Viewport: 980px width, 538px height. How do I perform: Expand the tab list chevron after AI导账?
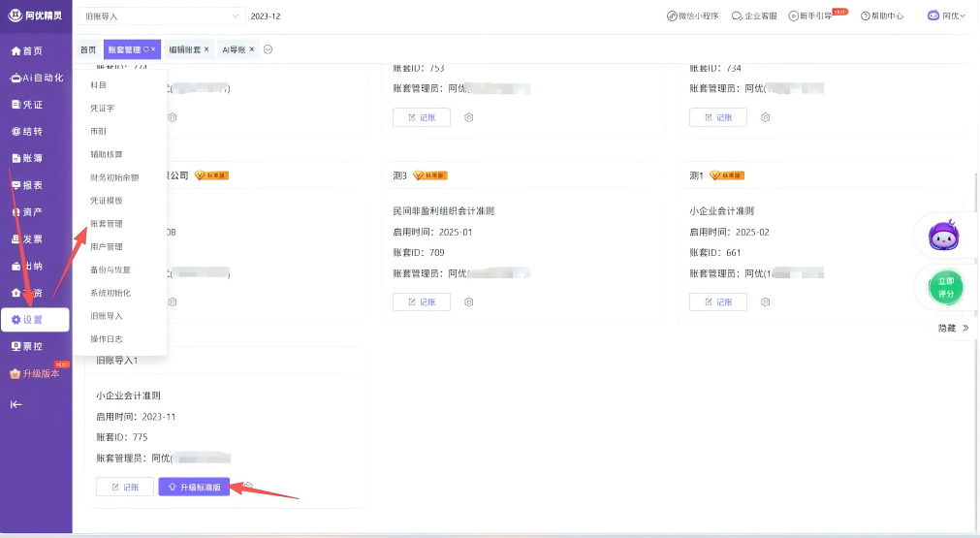pyautogui.click(x=269, y=49)
